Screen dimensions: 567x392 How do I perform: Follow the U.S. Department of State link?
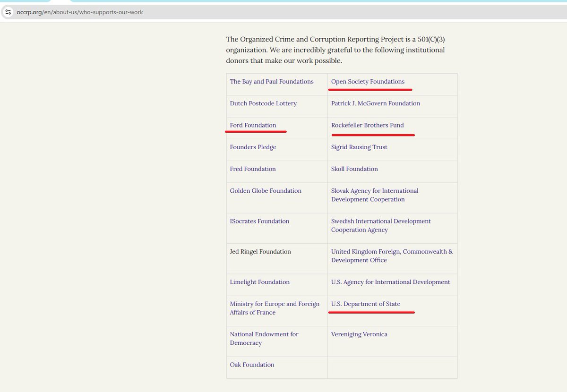366,304
